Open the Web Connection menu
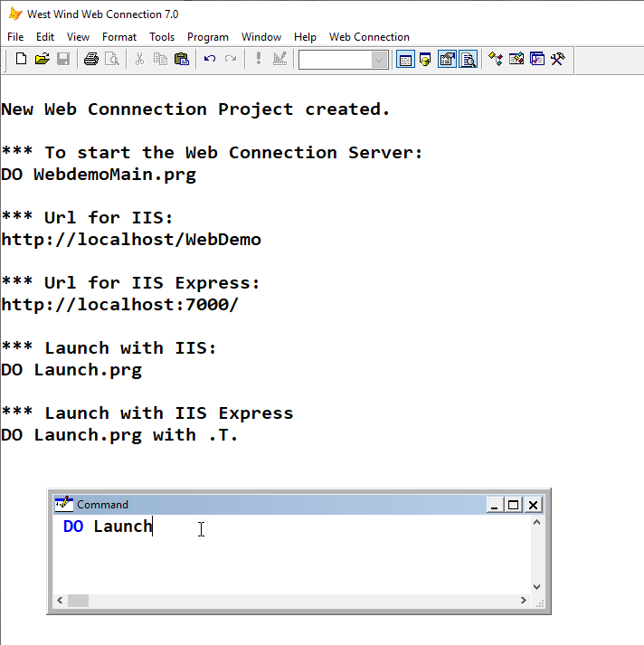Screen dimensions: 644x645 pos(369,37)
